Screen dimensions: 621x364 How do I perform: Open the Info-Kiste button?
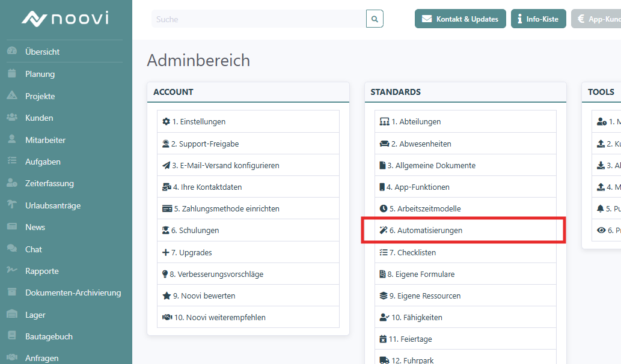538,19
